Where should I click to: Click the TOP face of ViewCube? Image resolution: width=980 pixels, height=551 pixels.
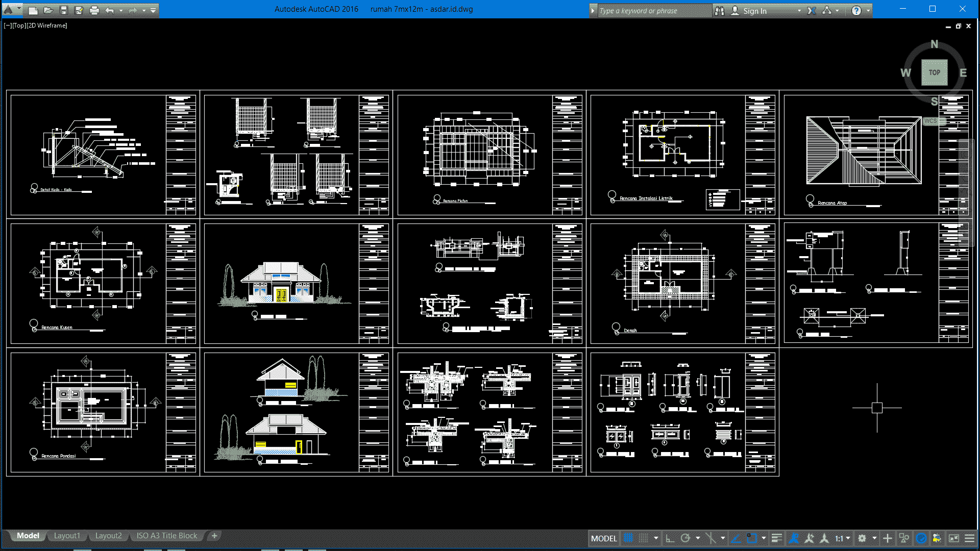tap(934, 72)
